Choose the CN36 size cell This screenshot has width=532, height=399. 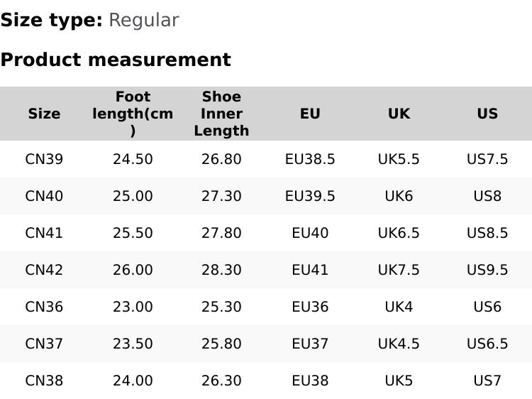(44, 307)
